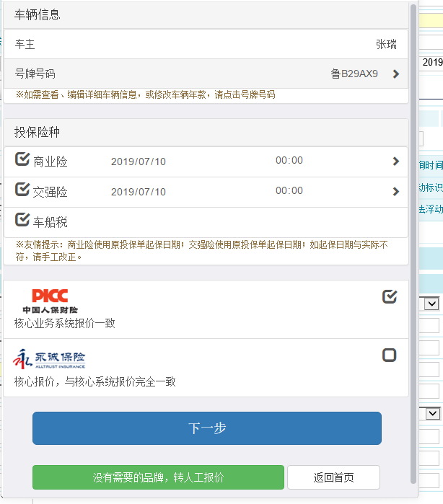The height and width of the screenshot is (504, 443).
Task: Click the 2019 field in background page
Action: pyautogui.click(x=431, y=62)
